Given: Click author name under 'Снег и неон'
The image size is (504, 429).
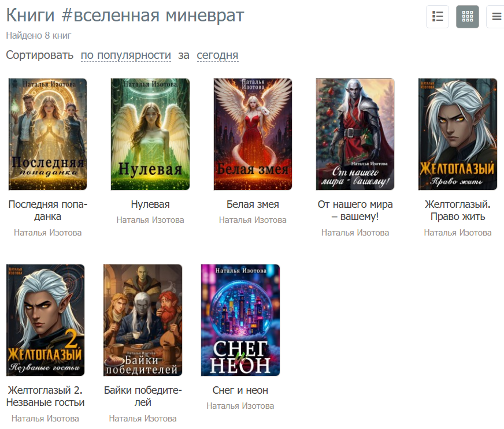Looking at the screenshot, I should click(240, 406).
